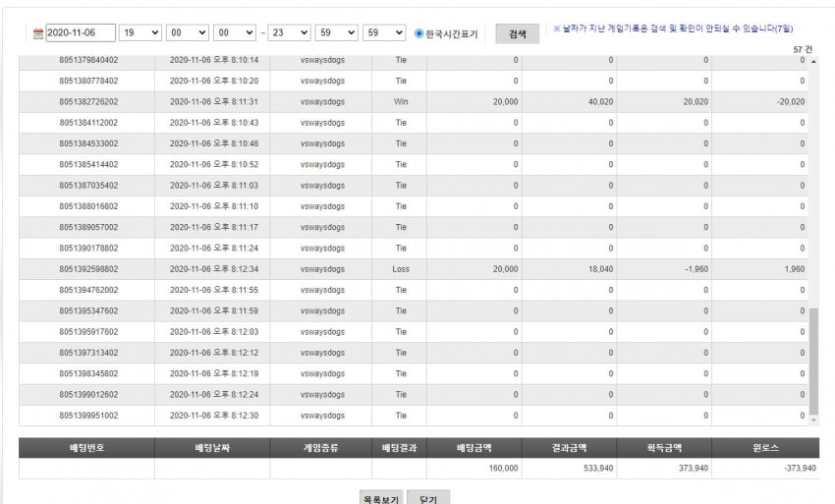Open the start second dropdown before the tilde

coord(235,33)
